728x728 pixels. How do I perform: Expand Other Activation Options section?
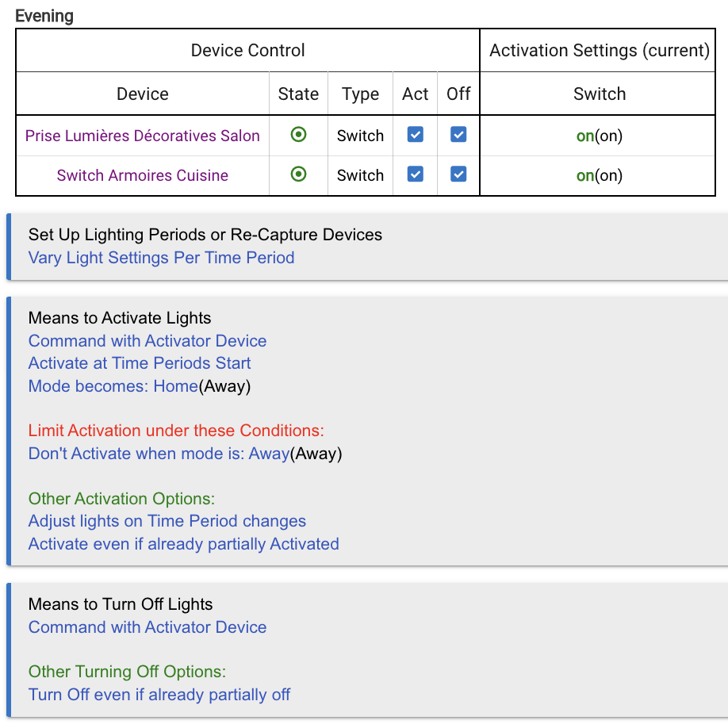121,499
